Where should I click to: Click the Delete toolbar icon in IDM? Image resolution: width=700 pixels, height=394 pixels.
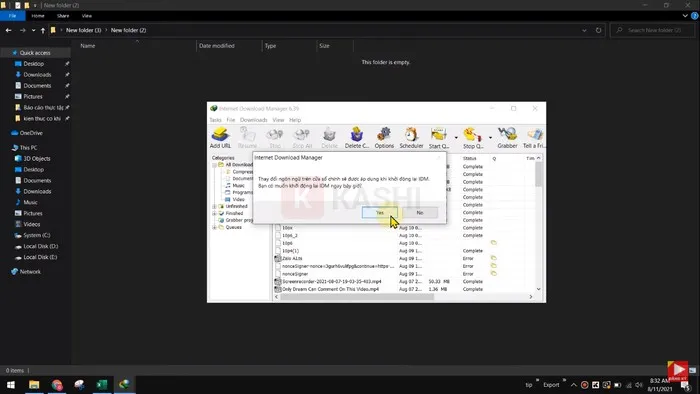click(x=329, y=137)
